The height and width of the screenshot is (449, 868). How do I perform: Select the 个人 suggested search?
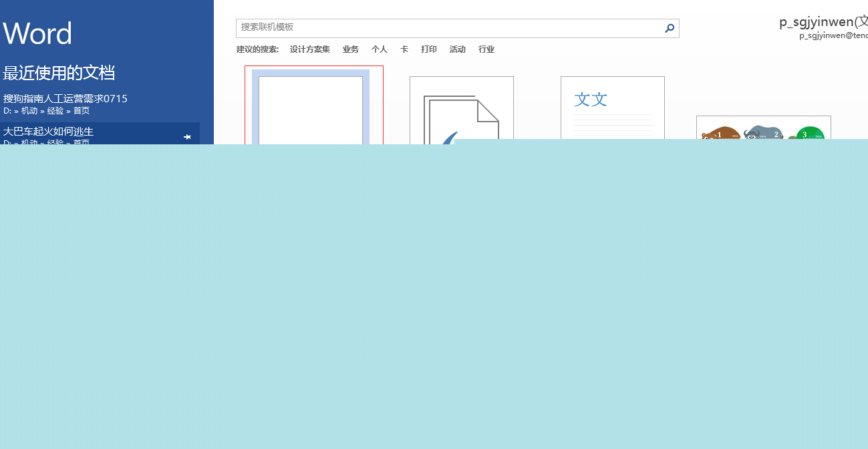380,49
